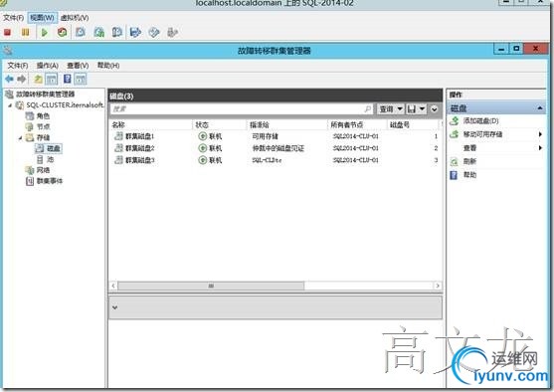Image resolution: width=554 pixels, height=392 pixels.
Task: Open the VM console 文件(F) menu
Action: click(x=13, y=18)
